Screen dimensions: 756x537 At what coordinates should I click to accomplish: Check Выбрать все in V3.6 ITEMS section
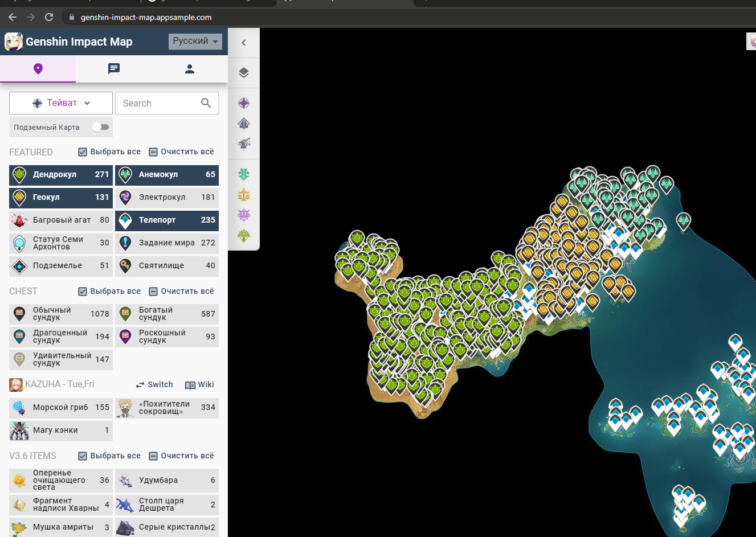(x=109, y=456)
